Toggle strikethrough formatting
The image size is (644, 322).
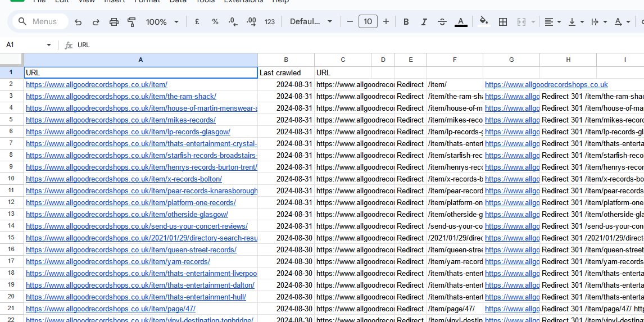pyautogui.click(x=442, y=22)
